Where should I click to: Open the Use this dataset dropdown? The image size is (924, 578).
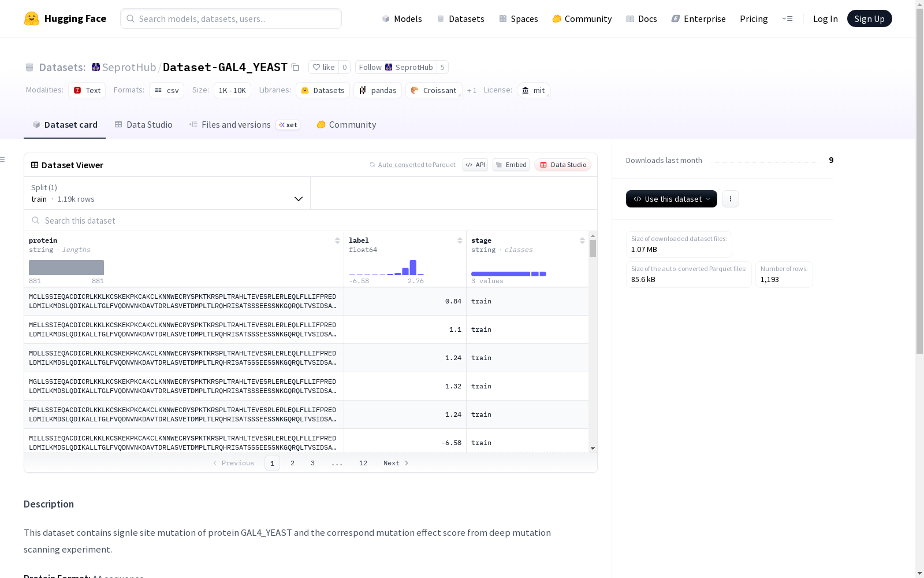pos(672,199)
